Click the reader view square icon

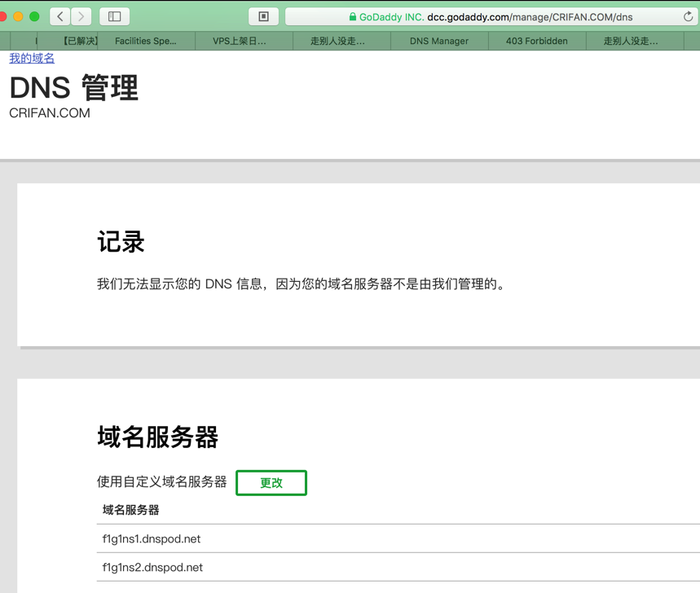coord(264,16)
